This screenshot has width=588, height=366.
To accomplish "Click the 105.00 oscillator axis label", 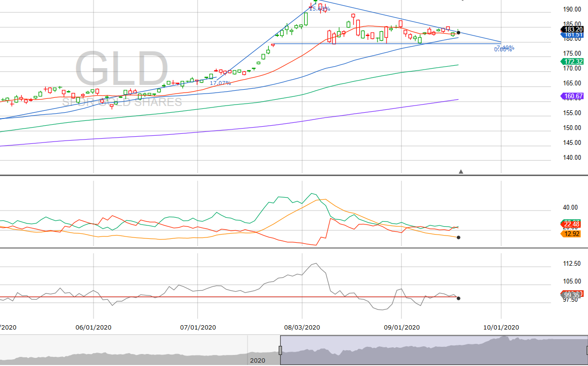I will pyautogui.click(x=572, y=281).
